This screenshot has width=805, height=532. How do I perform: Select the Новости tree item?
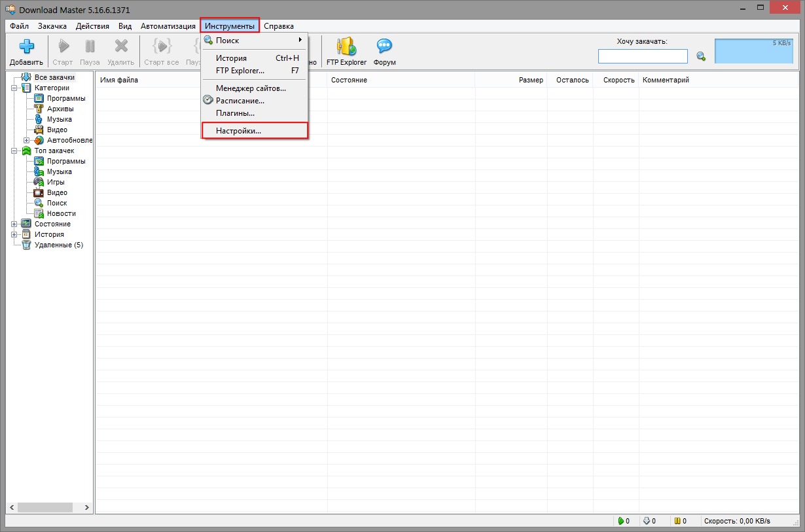pyautogui.click(x=62, y=213)
